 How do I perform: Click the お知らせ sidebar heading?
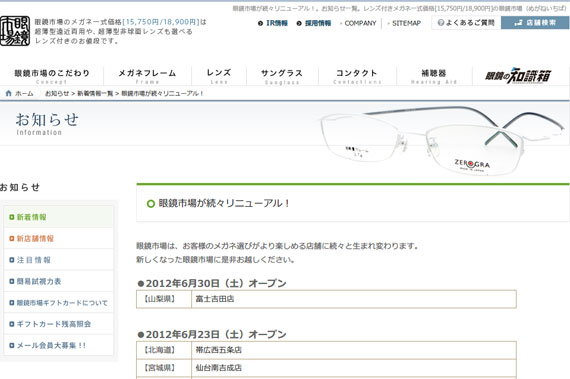tap(20, 188)
